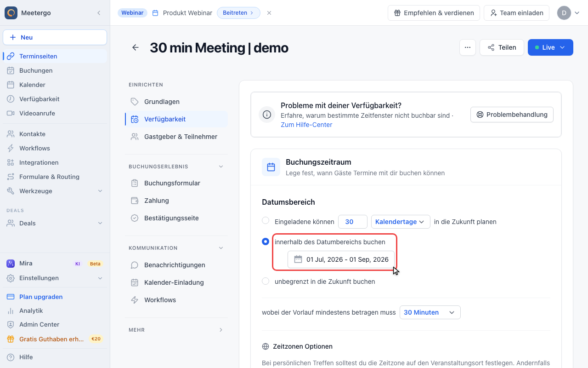Click the Zahlung wallet icon
Screen dimensions: 588x368
pos(135,201)
